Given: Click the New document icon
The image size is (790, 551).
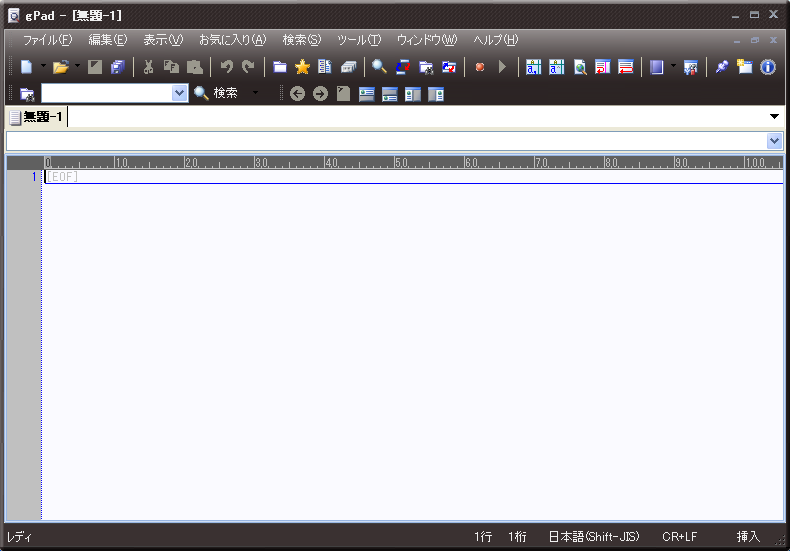Looking at the screenshot, I should click(x=27, y=67).
